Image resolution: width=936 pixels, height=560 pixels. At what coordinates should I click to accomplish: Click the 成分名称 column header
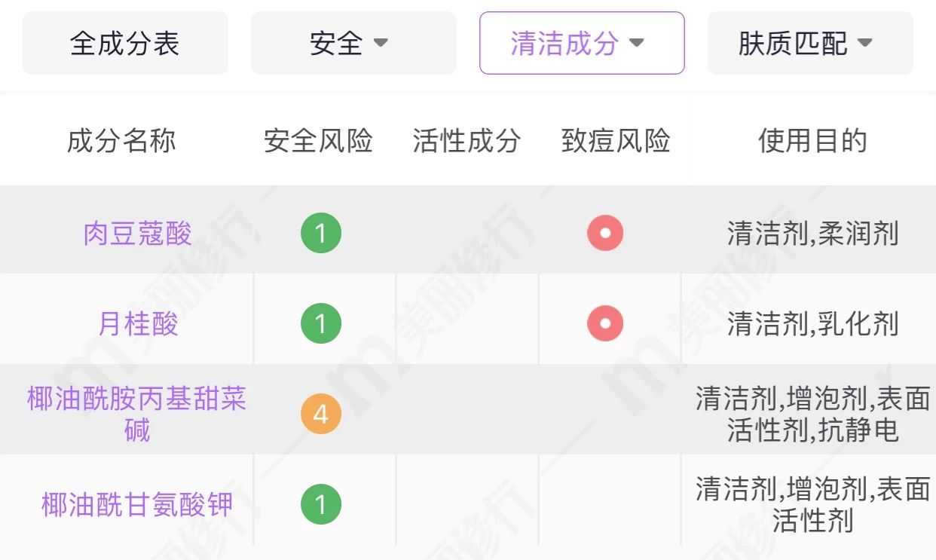click(x=121, y=140)
